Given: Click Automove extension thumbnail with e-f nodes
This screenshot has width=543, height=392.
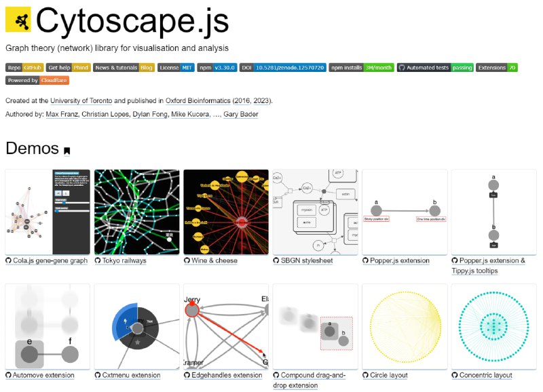Looking at the screenshot, I should 48,327.
